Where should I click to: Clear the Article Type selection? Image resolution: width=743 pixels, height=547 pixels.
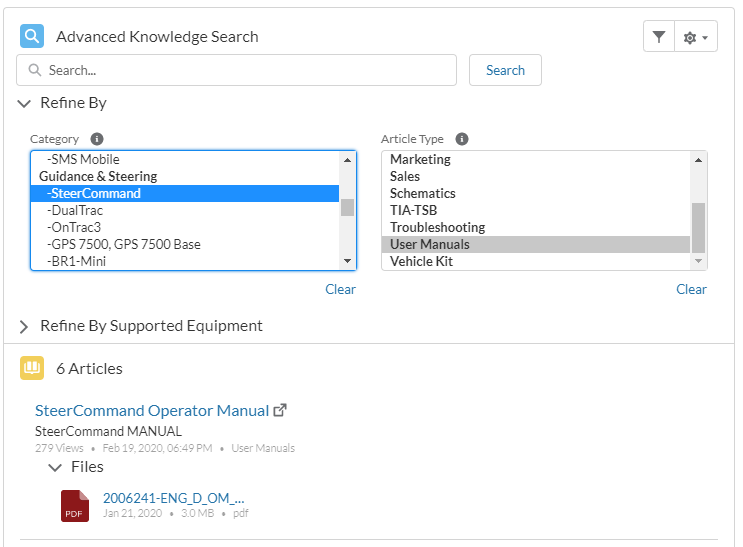[691, 289]
